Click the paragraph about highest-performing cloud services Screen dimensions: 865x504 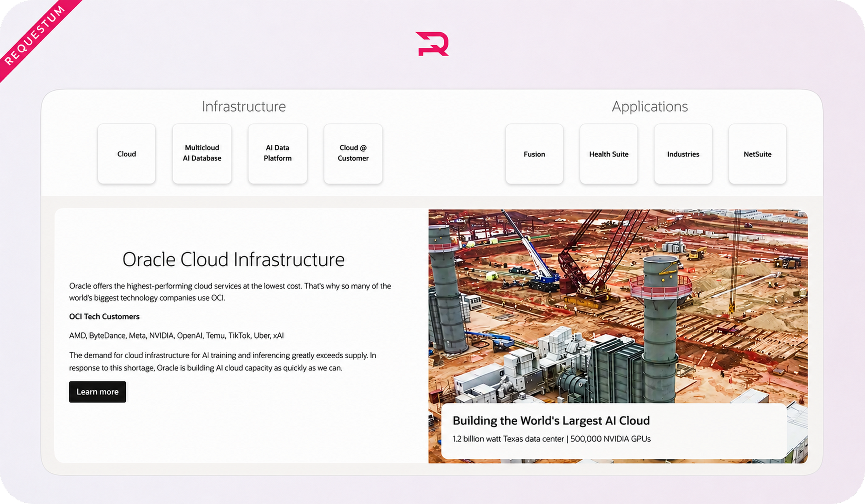(x=230, y=292)
